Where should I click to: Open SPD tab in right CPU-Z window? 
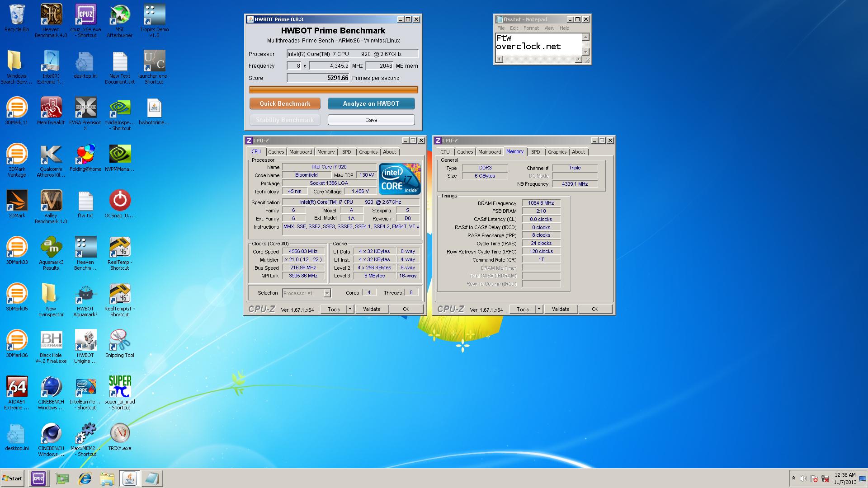(x=535, y=152)
